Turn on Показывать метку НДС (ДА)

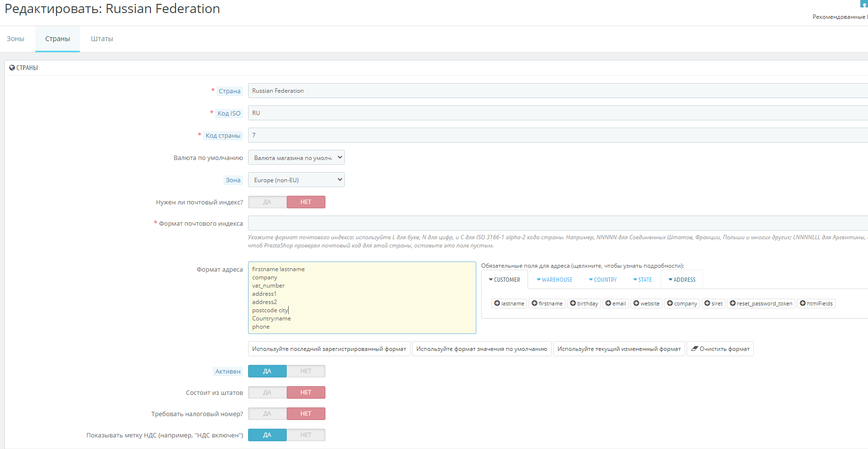267,435
